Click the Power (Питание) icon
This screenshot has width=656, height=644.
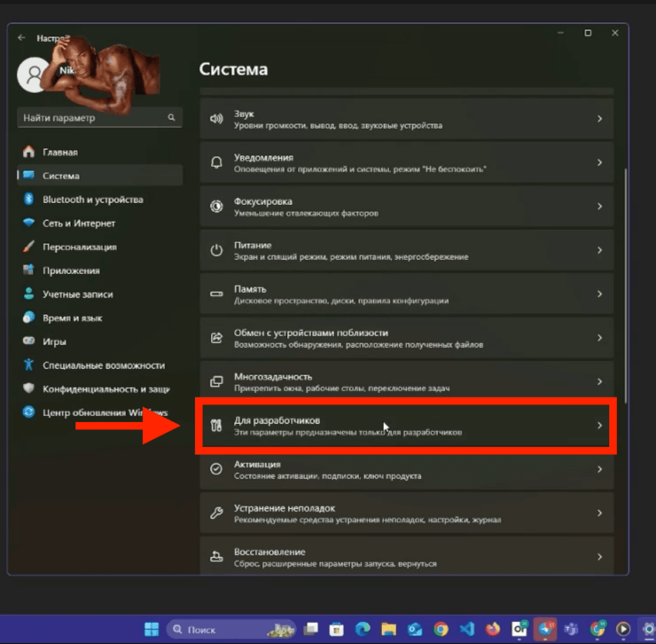pos(215,250)
